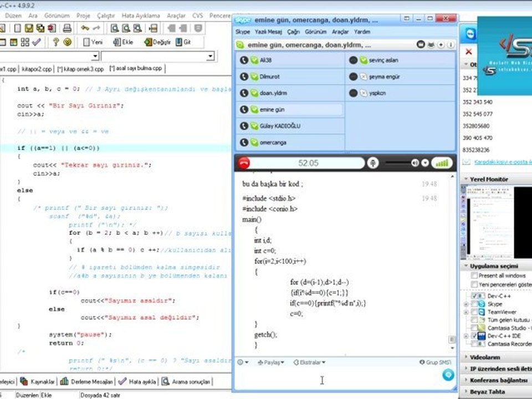Viewport: 532px width, 399px height.
Task: Expand the Dev-C++ IDE tree node
Action: 466,336
